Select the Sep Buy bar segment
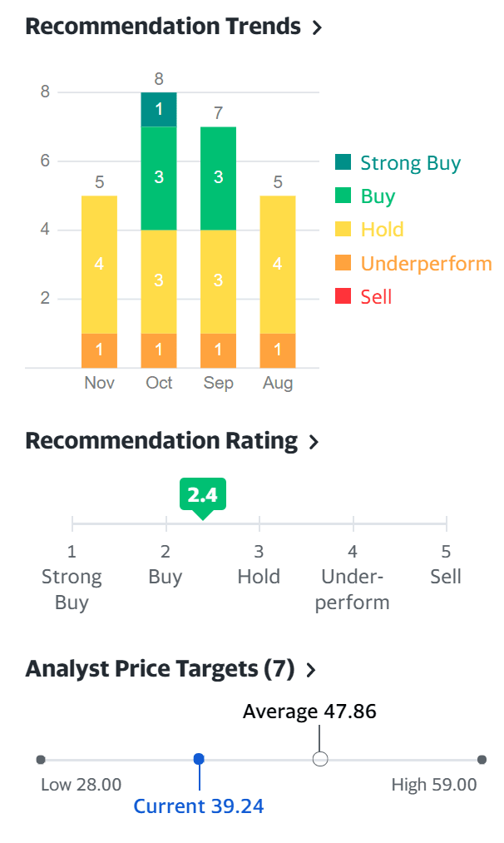 218,177
